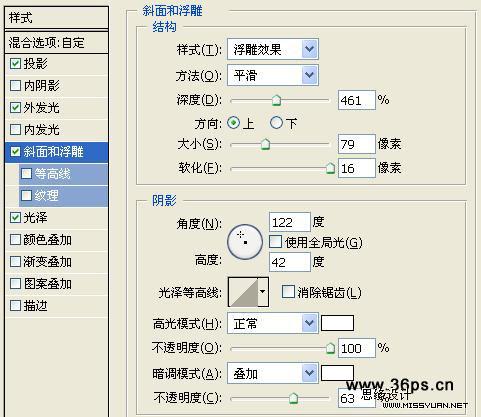This screenshot has width=481, height=417.
Task: Open the 暗调模式 shadow mode dropdown
Action: [273, 373]
